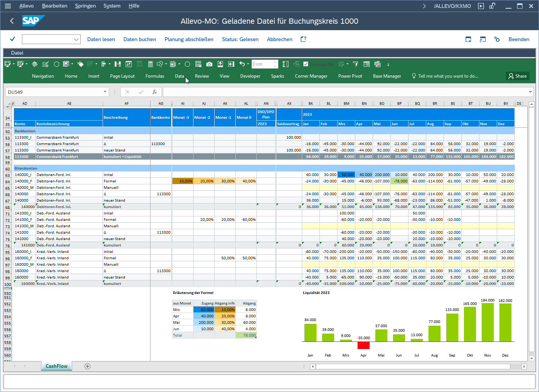This screenshot has width=539, height=392.
Task: Click the formula bar input area
Action: (346, 92)
